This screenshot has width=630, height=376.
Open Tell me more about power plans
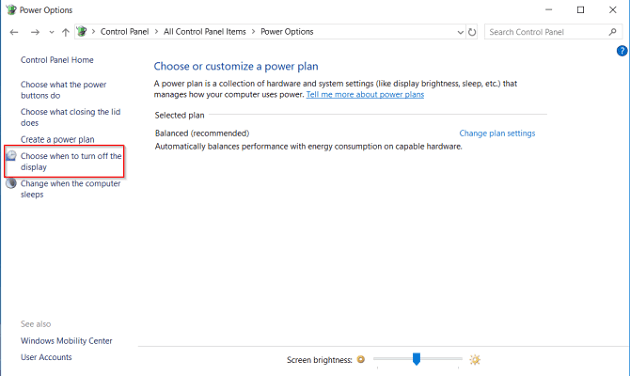coord(365,95)
